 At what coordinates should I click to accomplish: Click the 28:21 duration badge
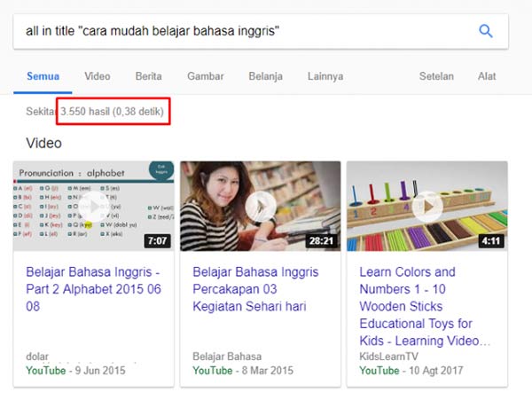pos(321,241)
